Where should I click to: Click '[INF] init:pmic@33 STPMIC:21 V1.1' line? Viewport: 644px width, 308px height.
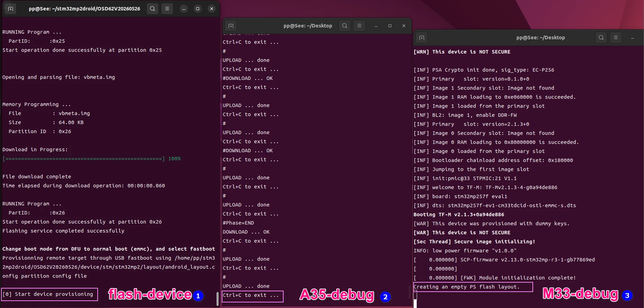(465, 178)
